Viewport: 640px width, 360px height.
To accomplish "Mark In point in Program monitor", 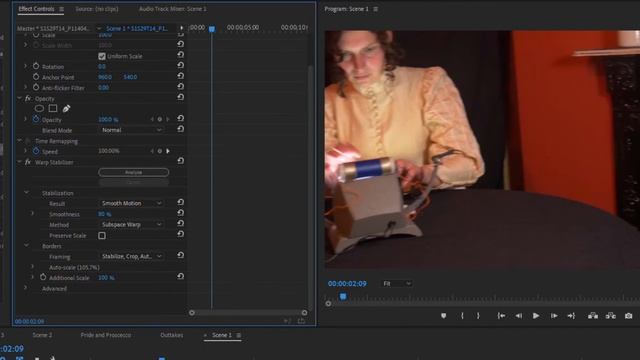I will 462,316.
